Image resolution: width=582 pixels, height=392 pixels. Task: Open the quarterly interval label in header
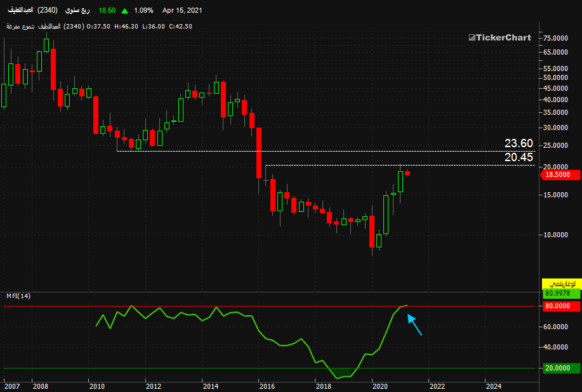coord(77,10)
